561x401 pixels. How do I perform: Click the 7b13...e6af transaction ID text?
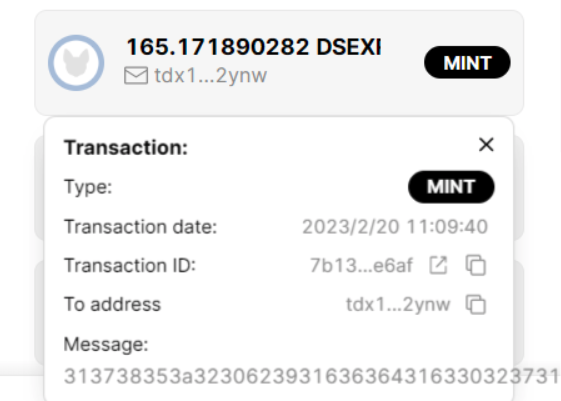(361, 265)
